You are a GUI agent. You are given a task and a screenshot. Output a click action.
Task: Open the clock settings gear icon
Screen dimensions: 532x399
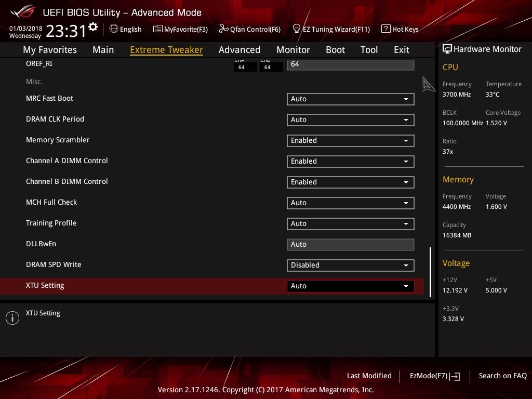93,27
